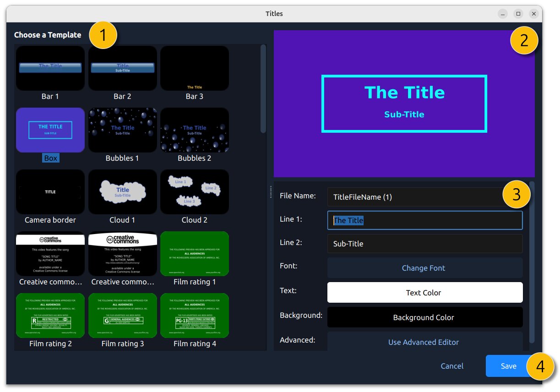Image resolution: width=560 pixels, height=392 pixels.
Task: Select the Film rating 4 template
Action: click(x=194, y=315)
